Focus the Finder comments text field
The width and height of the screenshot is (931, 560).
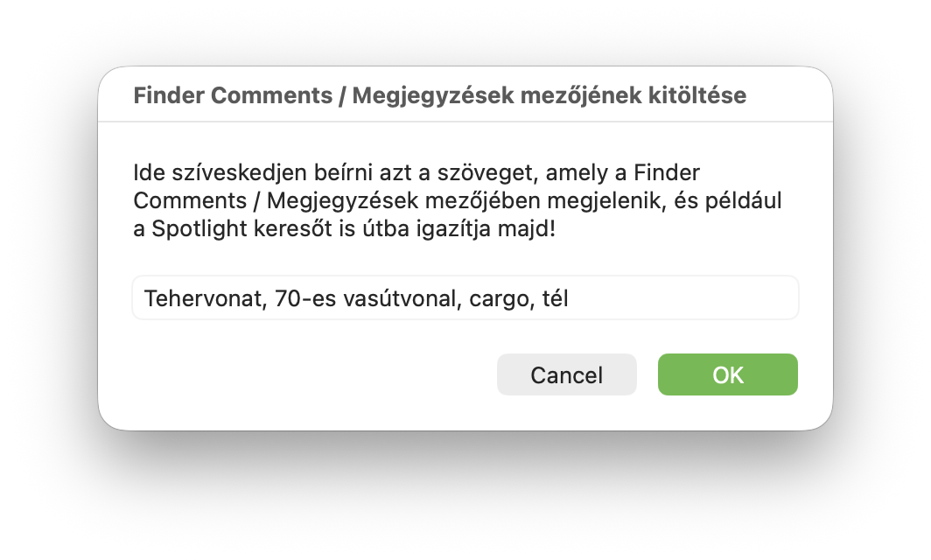tap(465, 299)
